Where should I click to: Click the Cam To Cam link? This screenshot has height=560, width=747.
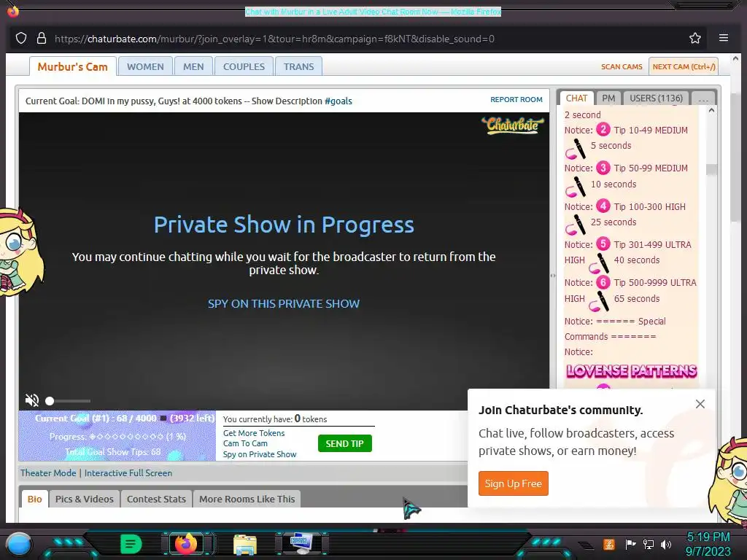pos(245,443)
